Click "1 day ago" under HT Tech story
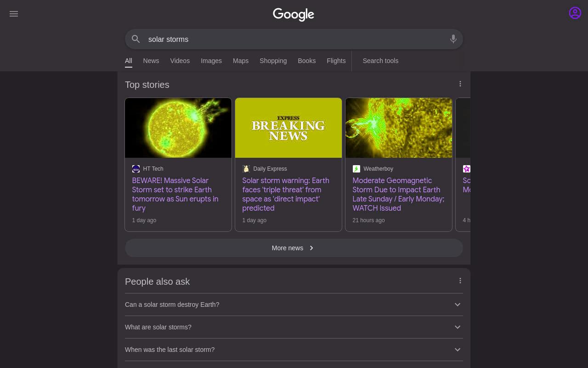Image resolution: width=588 pixels, height=368 pixels. tap(144, 220)
